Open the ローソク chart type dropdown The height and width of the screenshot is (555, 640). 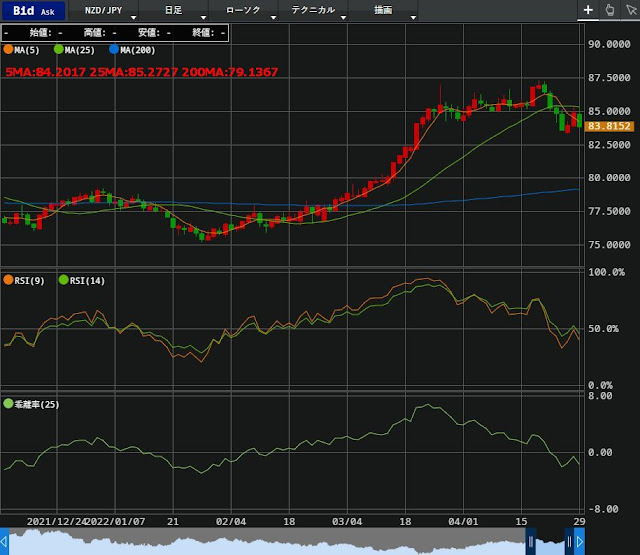pyautogui.click(x=244, y=11)
